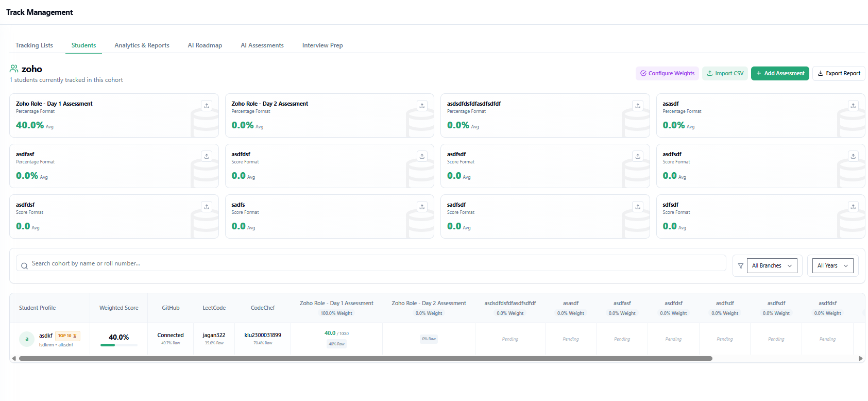The width and height of the screenshot is (868, 401).
Task: Open Analytics & Reports tab
Action: coord(142,45)
